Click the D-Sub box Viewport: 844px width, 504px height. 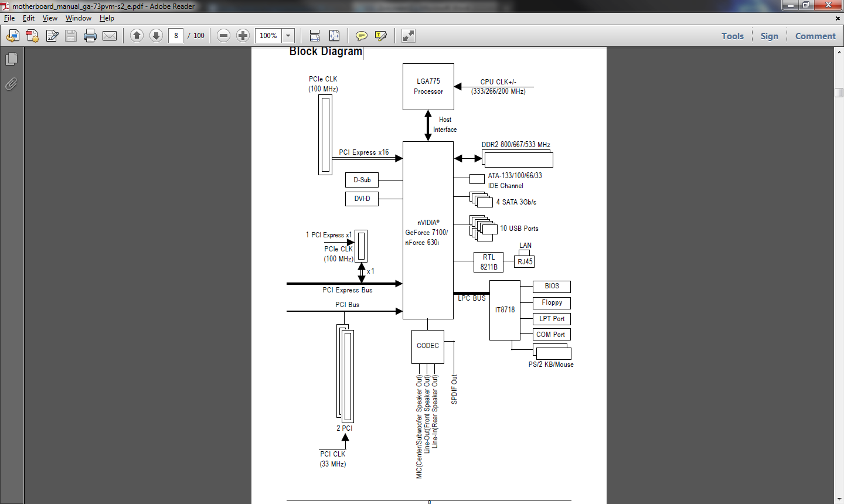pos(362,180)
